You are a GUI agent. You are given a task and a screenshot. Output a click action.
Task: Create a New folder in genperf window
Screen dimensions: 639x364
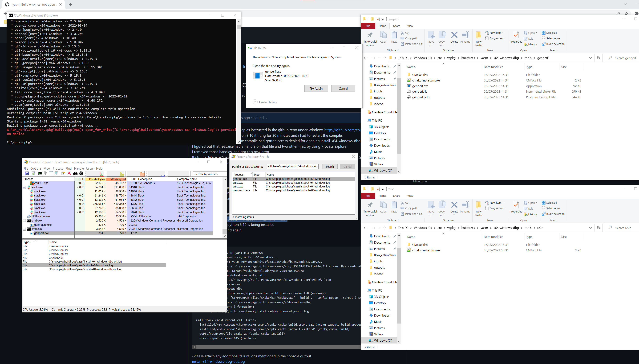click(478, 38)
